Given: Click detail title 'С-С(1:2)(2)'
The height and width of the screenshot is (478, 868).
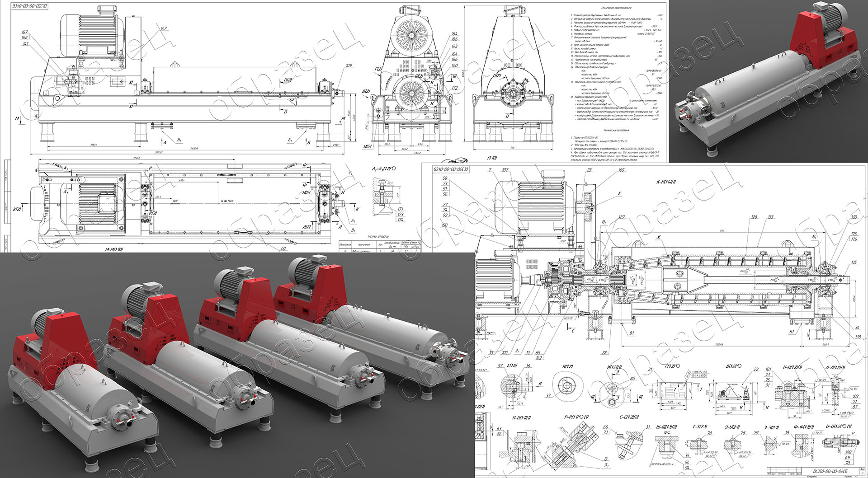Looking at the screenshot, I should [629, 417].
